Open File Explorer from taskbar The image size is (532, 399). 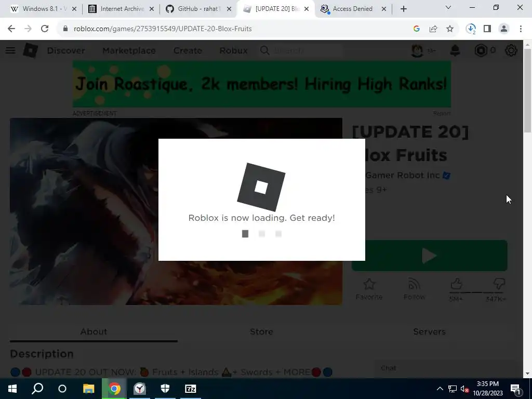click(x=88, y=389)
